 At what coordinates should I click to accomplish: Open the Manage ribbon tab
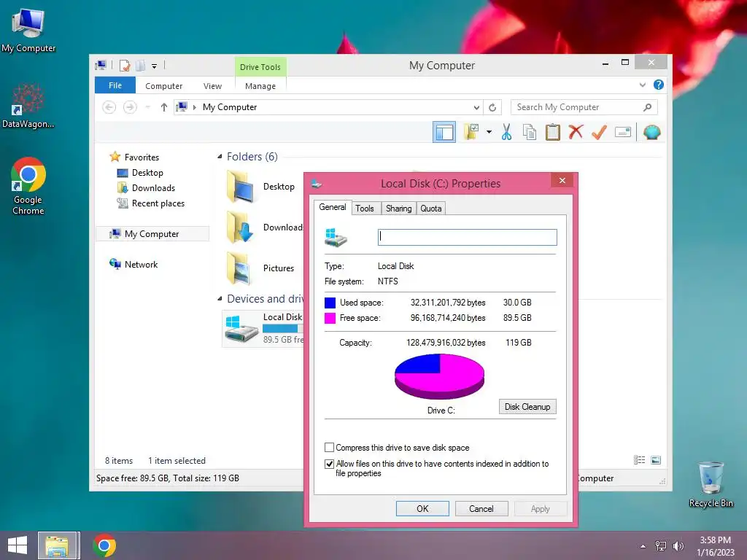click(x=260, y=86)
